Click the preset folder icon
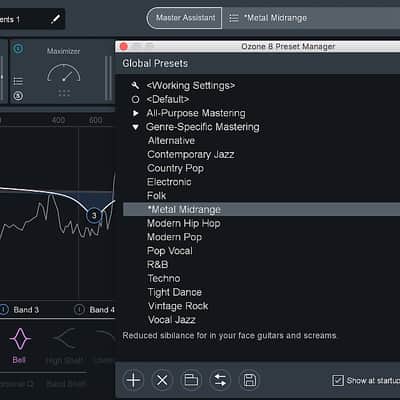Viewport: 400px width, 400px height. pos(191,380)
